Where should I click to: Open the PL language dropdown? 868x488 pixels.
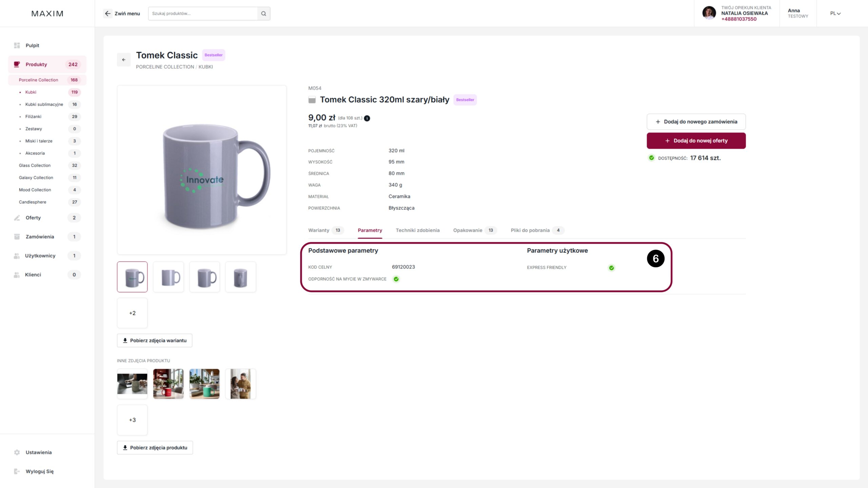835,14
